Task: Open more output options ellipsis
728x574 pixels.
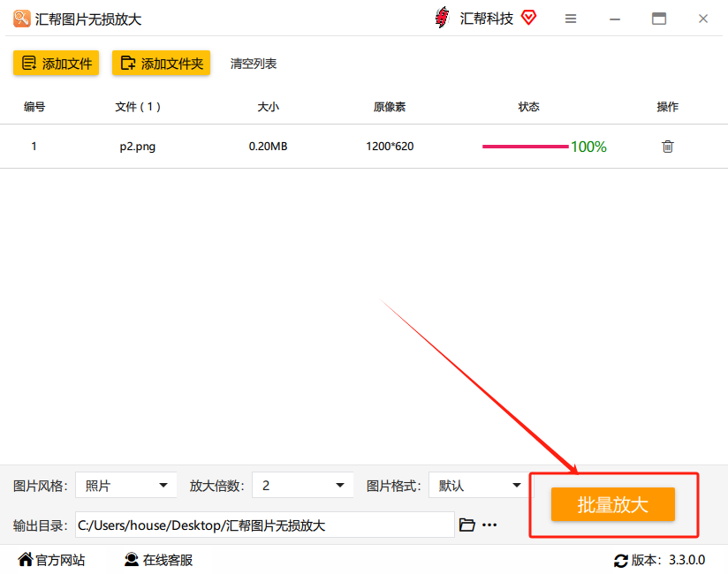Action: tap(489, 525)
